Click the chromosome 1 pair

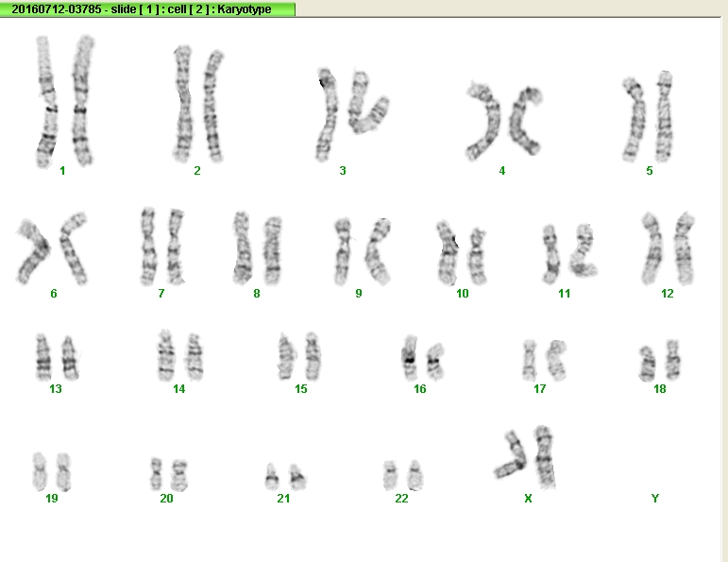coord(65,100)
